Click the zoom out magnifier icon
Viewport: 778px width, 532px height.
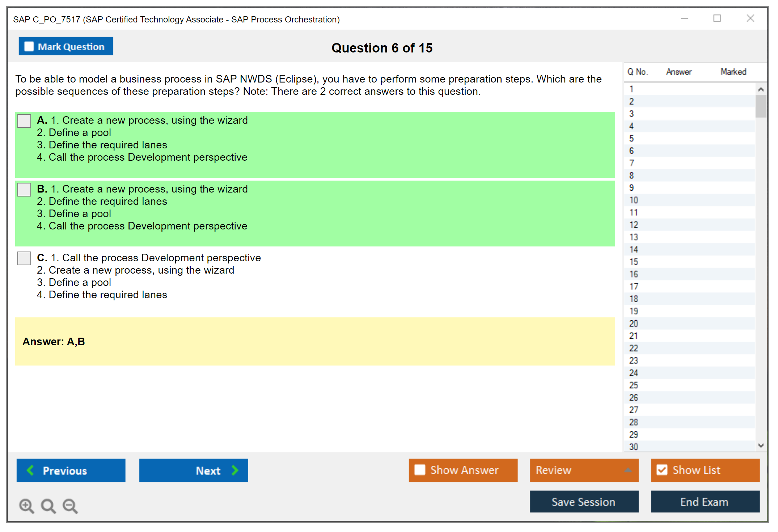pos(70,506)
